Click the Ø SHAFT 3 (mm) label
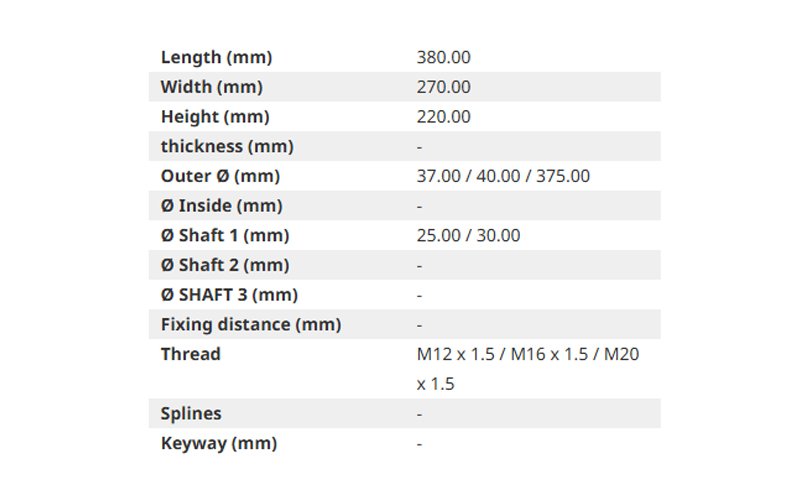800x500 pixels. pyautogui.click(x=229, y=294)
